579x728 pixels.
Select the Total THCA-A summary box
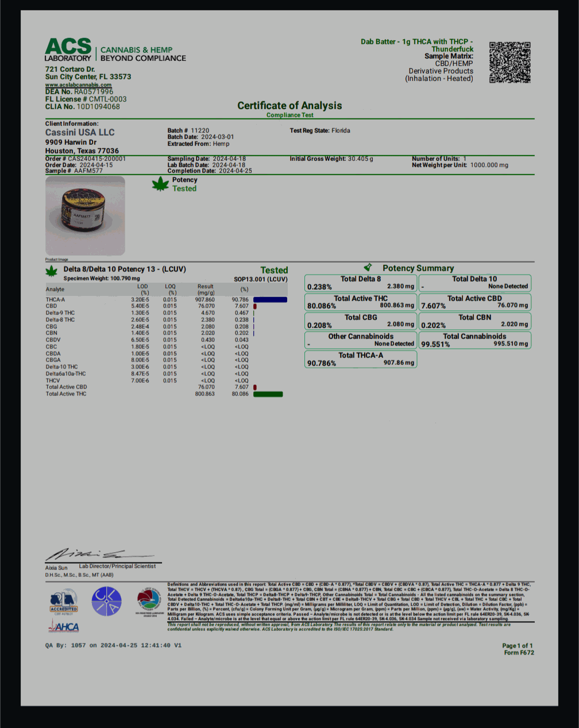361,359
